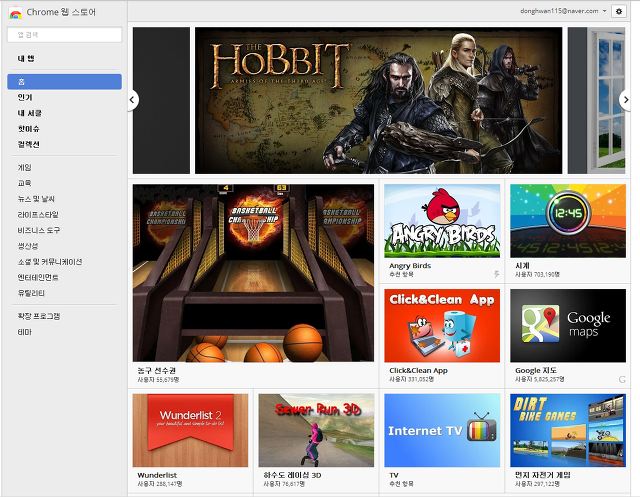
Task: Click the TV app title text
Action: [394, 475]
